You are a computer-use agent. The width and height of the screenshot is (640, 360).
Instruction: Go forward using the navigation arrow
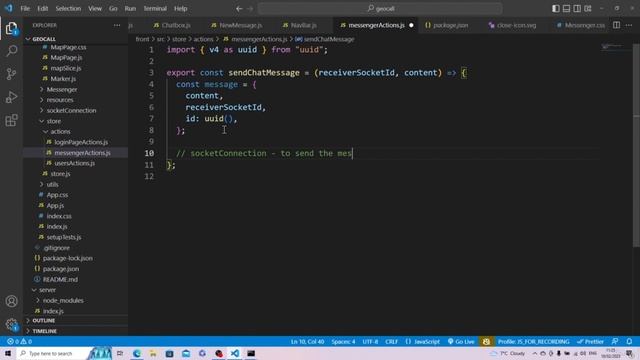click(x=250, y=9)
